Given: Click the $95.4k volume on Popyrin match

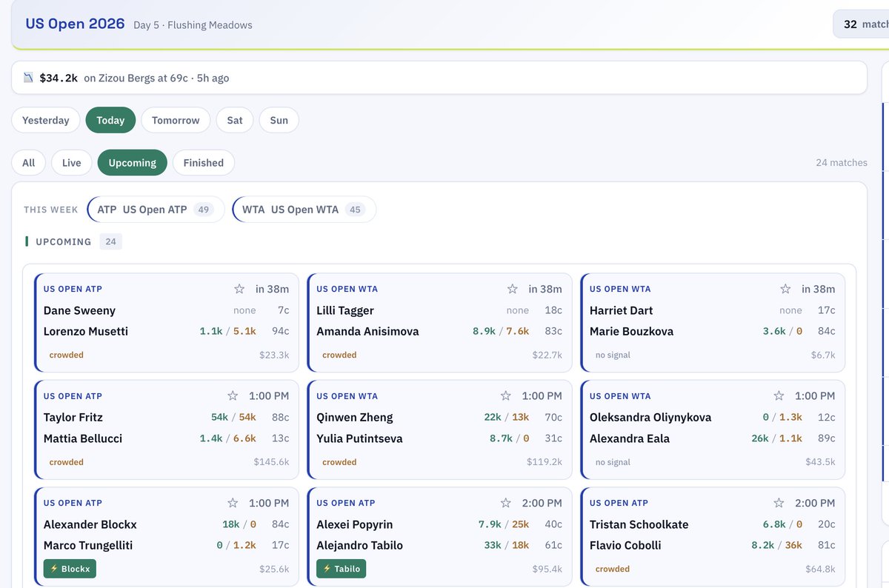Looking at the screenshot, I should 547,569.
